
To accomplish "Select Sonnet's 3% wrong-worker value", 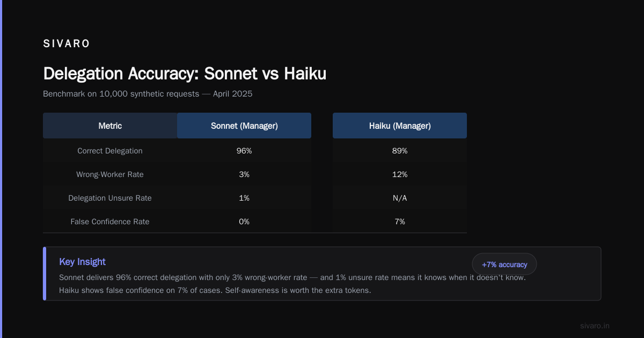I will 244,174.
